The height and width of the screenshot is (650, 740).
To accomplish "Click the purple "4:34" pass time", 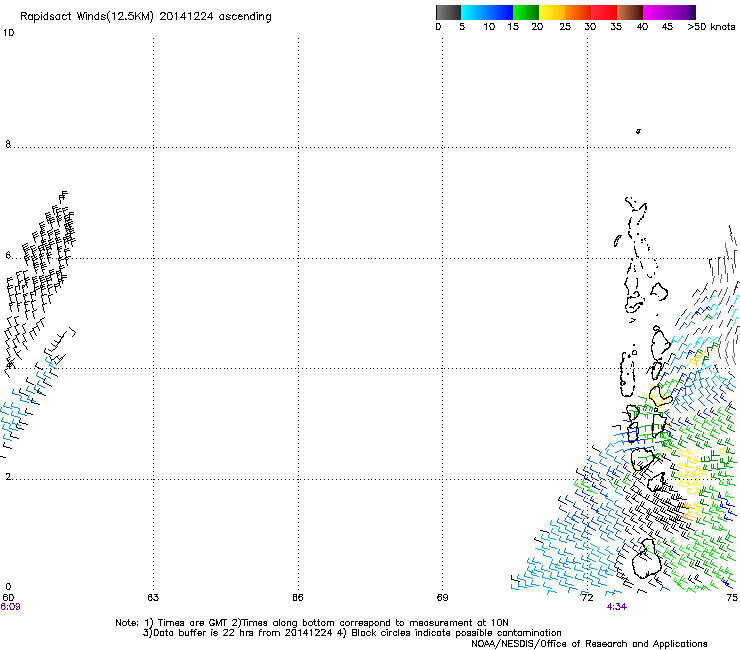I will [617, 607].
